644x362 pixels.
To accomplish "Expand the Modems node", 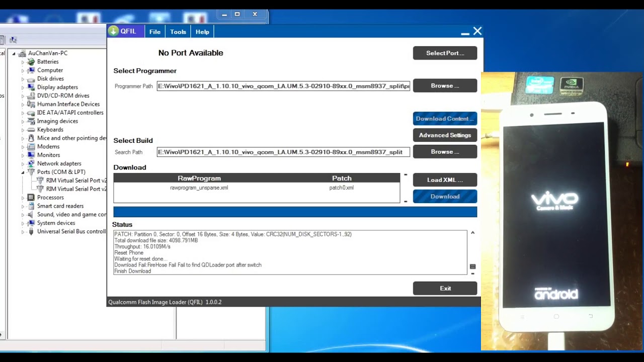I will pos(23,146).
